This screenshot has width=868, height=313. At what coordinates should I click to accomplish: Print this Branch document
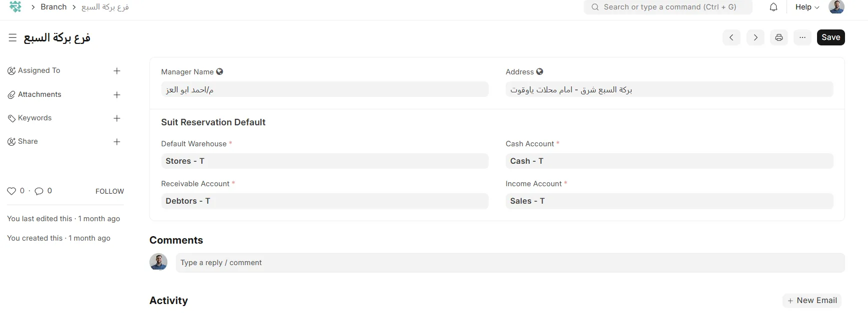[x=779, y=37]
